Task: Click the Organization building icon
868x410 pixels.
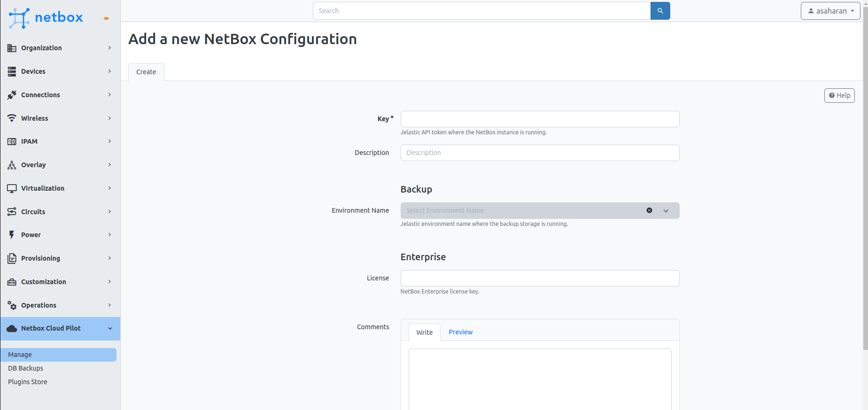Action: (12, 48)
